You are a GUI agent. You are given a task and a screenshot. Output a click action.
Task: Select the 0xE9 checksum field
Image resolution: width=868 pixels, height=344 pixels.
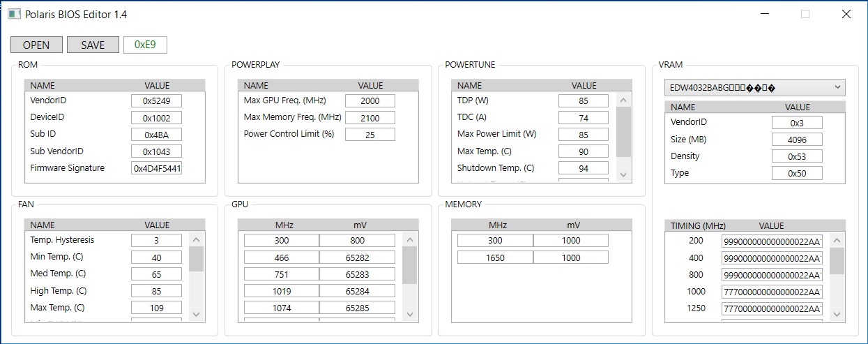tap(145, 45)
